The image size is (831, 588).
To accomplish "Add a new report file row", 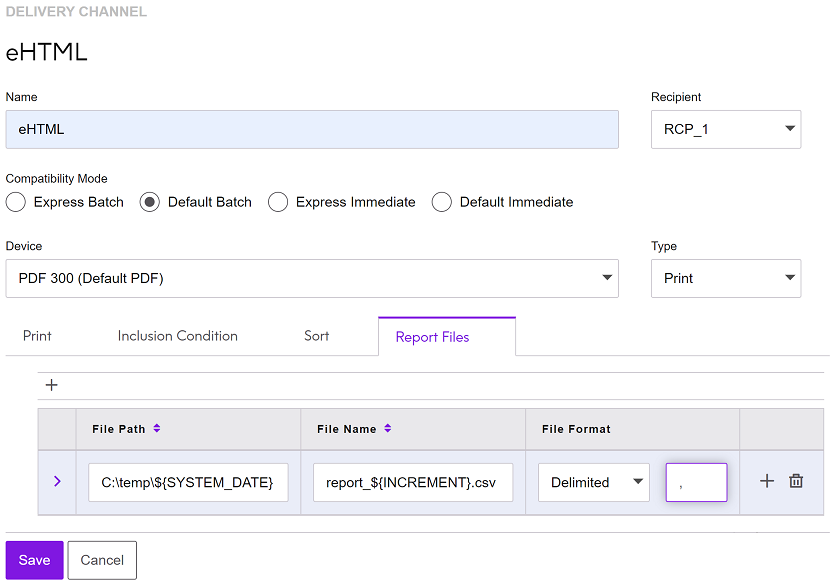I will 51,385.
